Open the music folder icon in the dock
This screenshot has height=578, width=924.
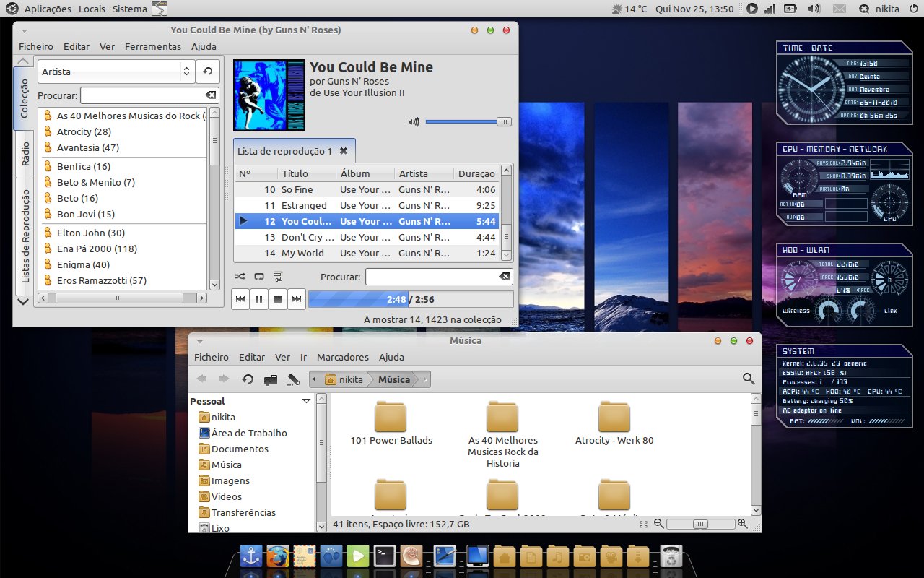pos(557,556)
